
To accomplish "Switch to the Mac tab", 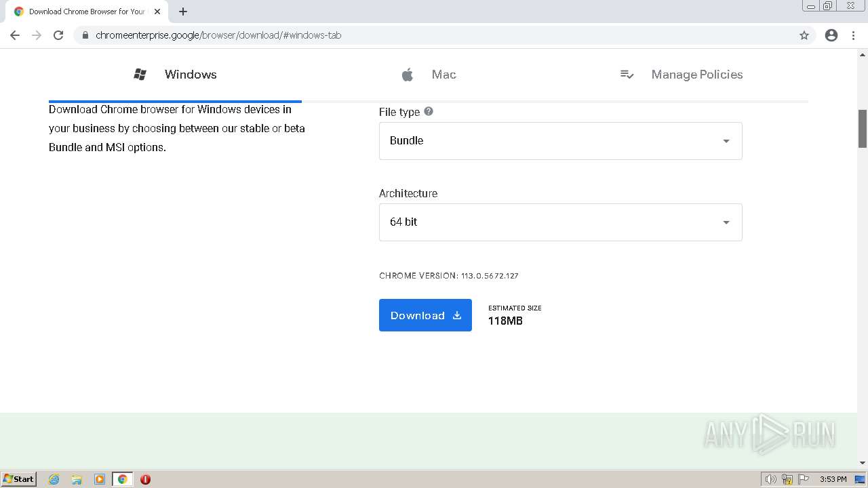I will [x=429, y=75].
